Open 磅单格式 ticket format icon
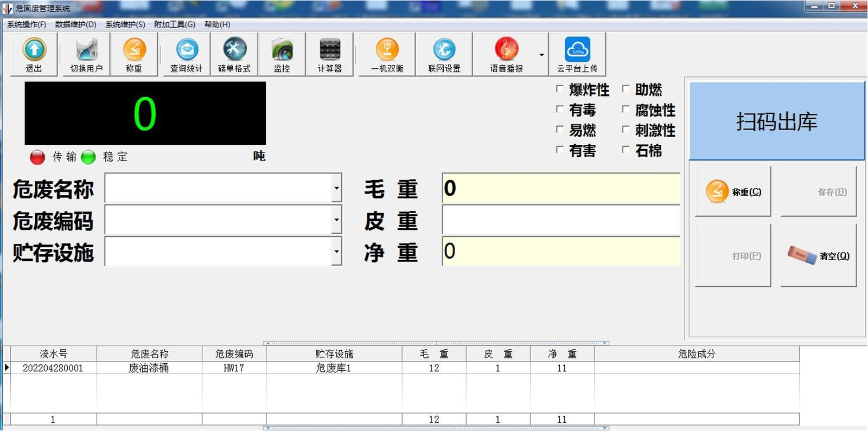The width and height of the screenshot is (868, 431). coord(234,54)
